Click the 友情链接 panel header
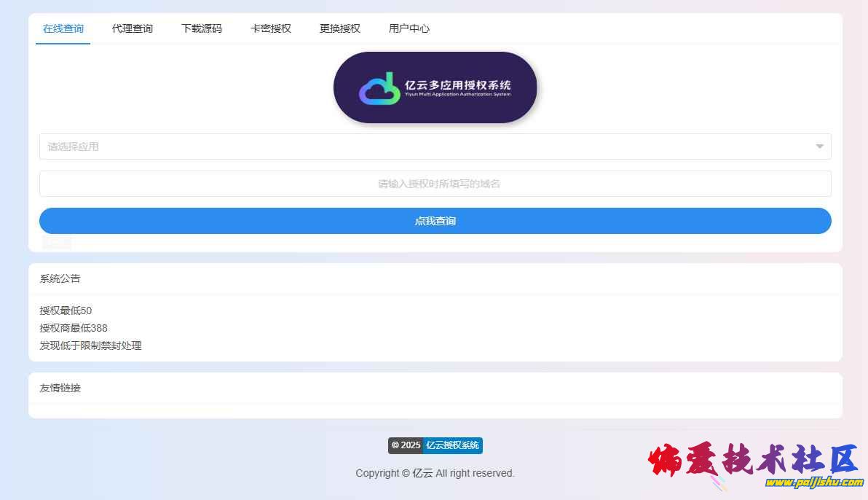Screen dimensions: 868x500 60,388
